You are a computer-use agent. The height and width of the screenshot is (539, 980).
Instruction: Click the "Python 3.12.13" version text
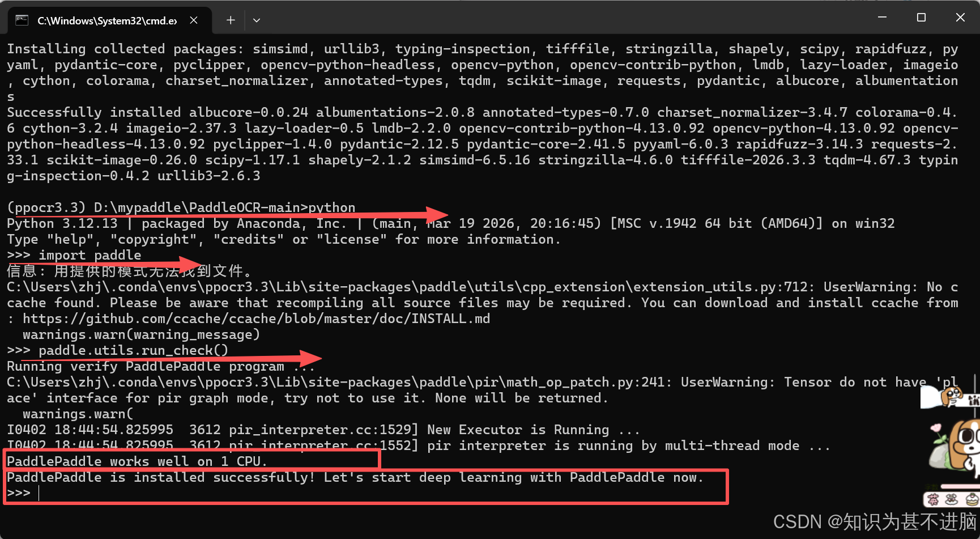tap(62, 223)
